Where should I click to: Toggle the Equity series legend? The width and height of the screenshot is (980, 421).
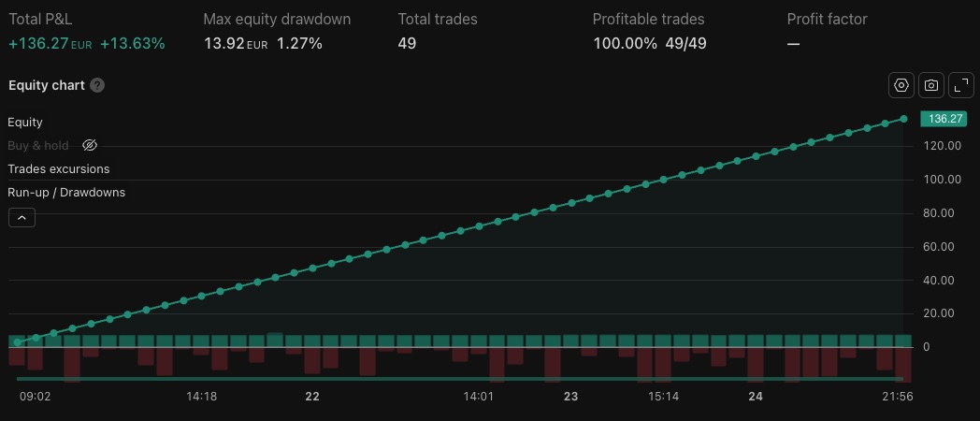25,122
